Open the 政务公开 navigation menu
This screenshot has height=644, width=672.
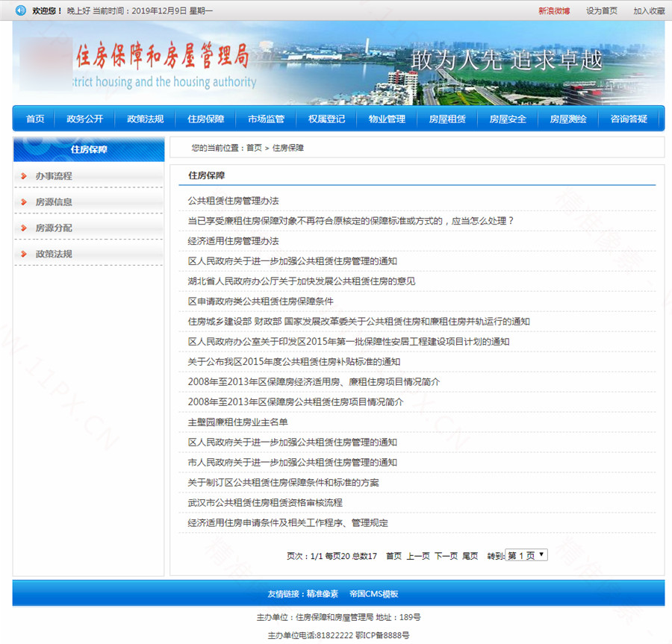pos(85,119)
